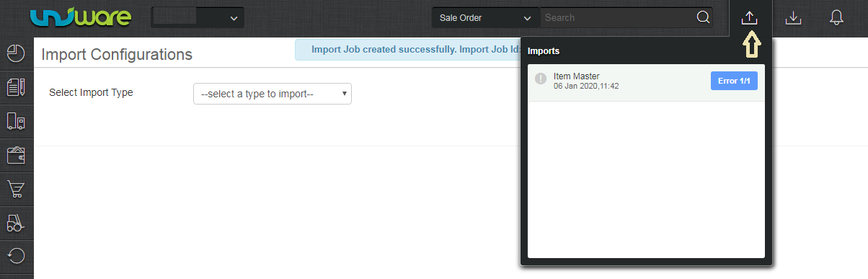The image size is (868, 279).
Task: Open the returns circular arrow sidebar icon
Action: (x=16, y=255)
